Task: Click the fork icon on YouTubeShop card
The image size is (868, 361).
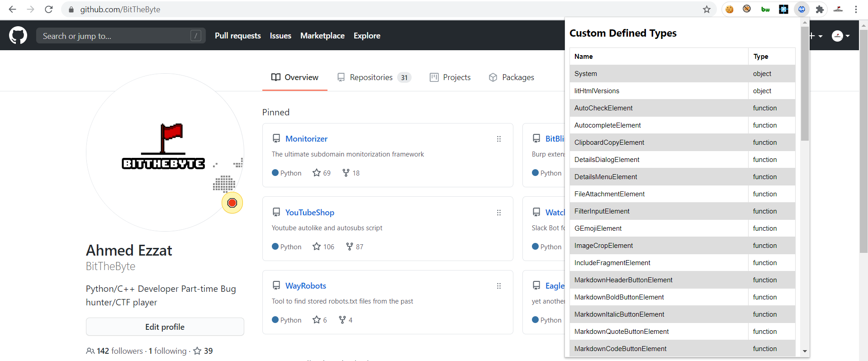Action: pos(350,246)
